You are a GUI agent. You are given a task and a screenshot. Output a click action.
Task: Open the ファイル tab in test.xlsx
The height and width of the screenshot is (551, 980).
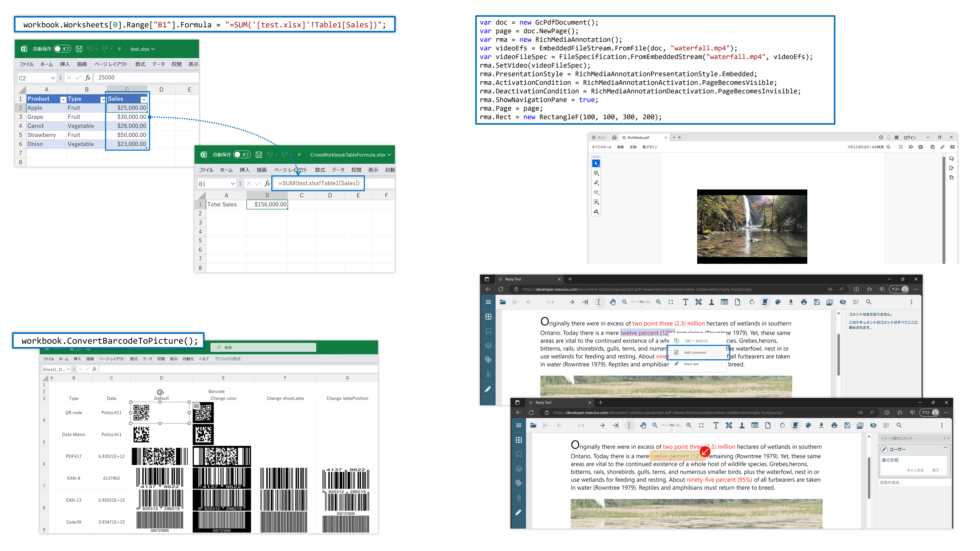pyautogui.click(x=27, y=64)
